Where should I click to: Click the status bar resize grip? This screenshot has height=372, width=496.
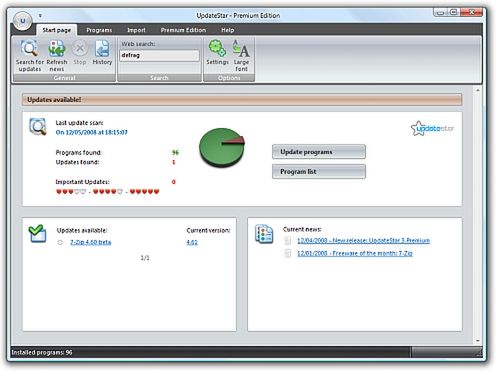479,353
